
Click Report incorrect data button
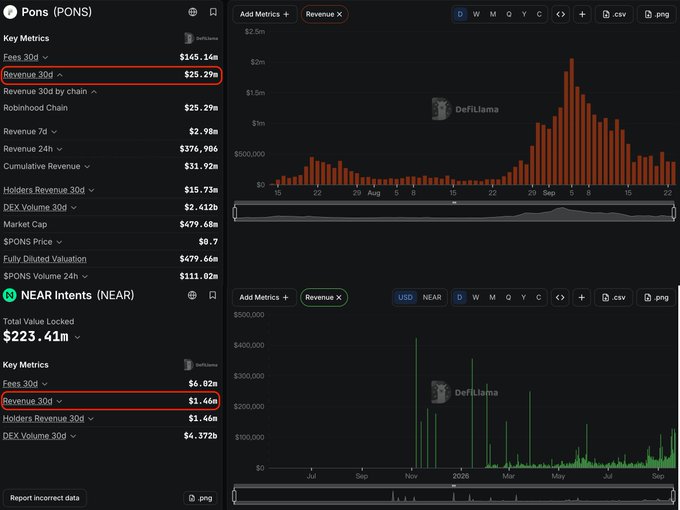pos(45,498)
